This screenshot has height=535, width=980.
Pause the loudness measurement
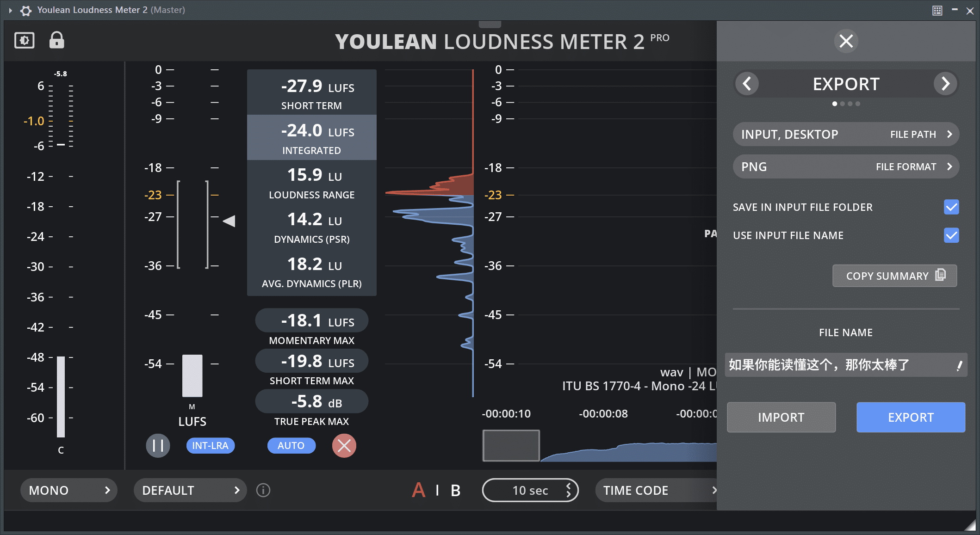pyautogui.click(x=158, y=446)
